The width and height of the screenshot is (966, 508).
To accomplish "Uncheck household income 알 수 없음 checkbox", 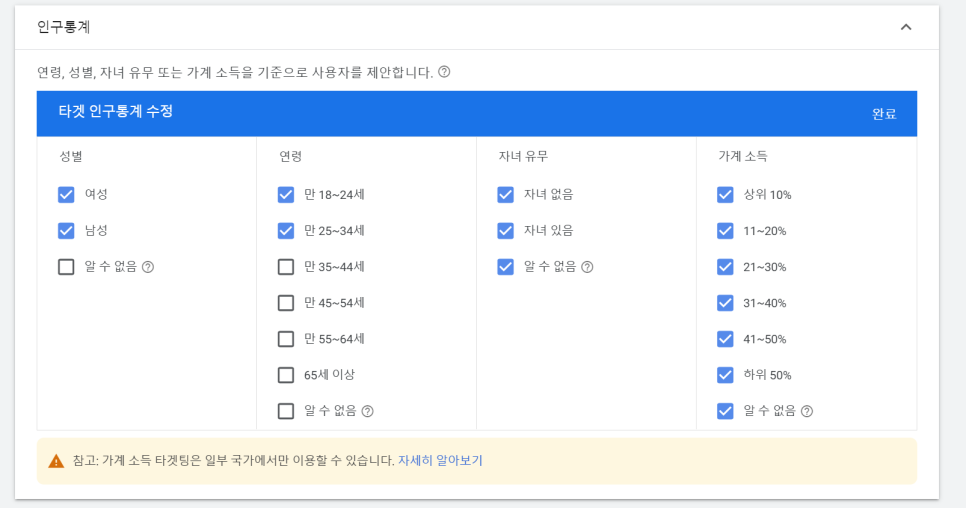I will [x=725, y=411].
